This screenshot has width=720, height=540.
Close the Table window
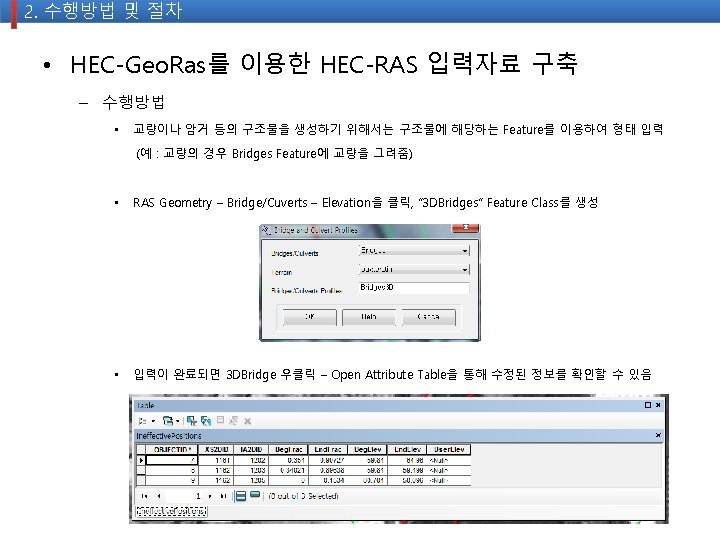(x=658, y=405)
